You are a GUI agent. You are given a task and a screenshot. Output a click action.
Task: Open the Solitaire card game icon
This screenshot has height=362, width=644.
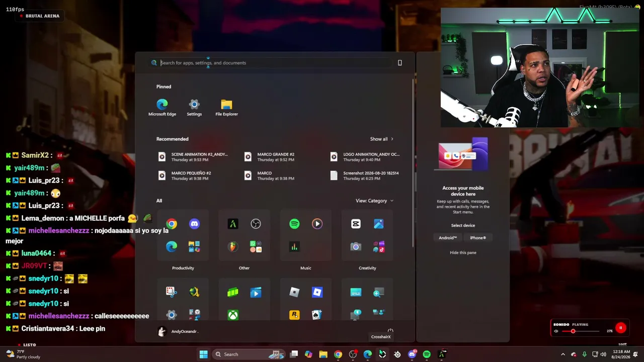317,315
